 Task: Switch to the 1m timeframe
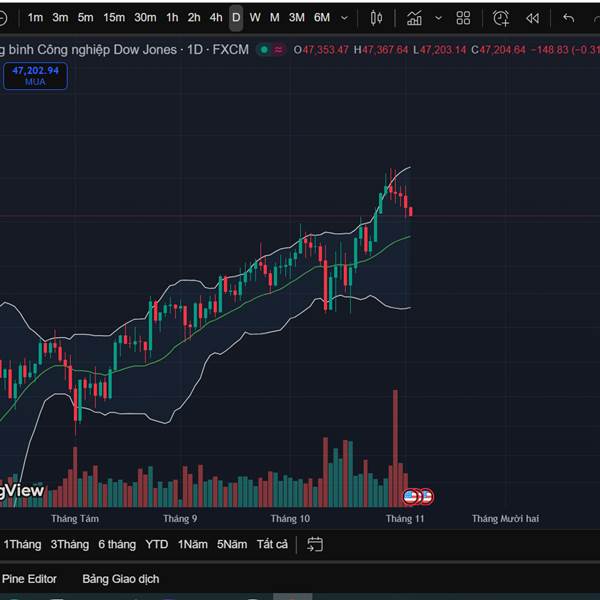(x=35, y=18)
